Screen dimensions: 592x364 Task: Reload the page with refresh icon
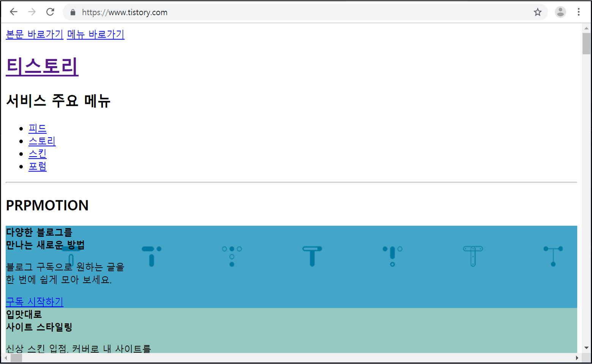pyautogui.click(x=50, y=12)
